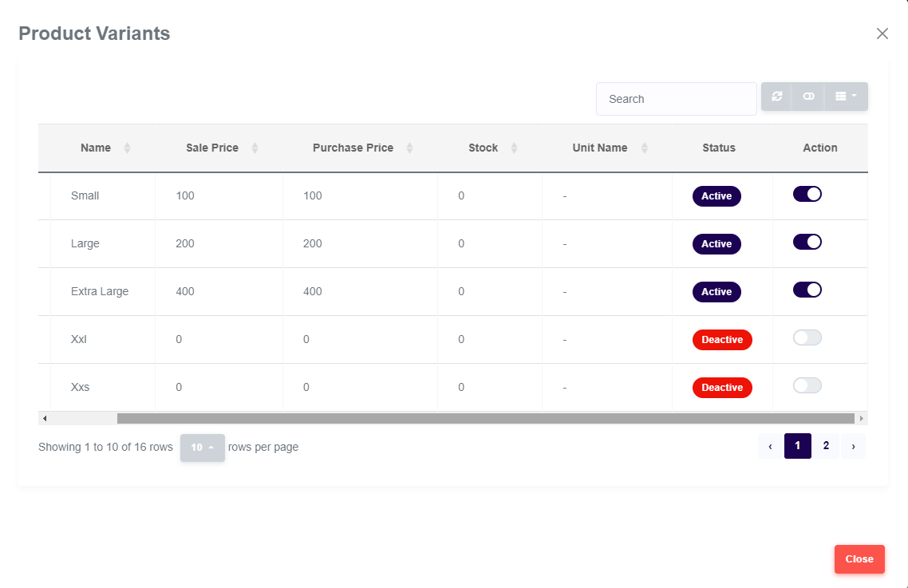Viewport: 908px width, 588px height.
Task: Sort by Purchase Price column sort icon
Action: click(x=409, y=148)
